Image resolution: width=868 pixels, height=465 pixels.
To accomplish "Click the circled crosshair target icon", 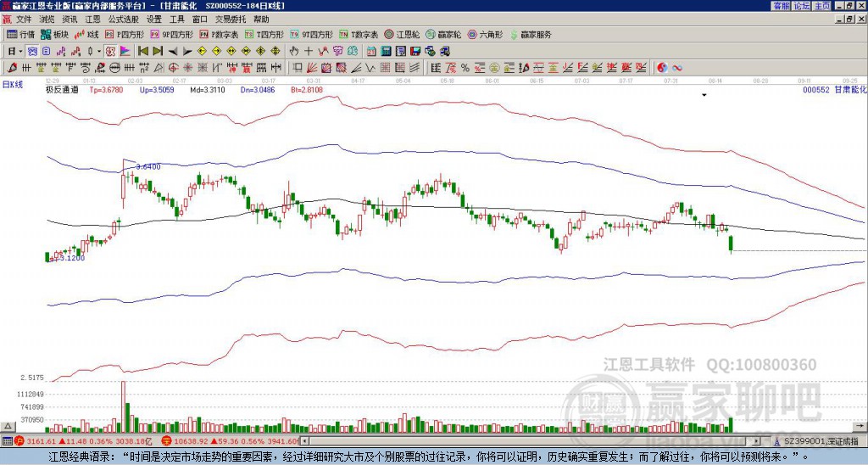I will click(x=173, y=68).
